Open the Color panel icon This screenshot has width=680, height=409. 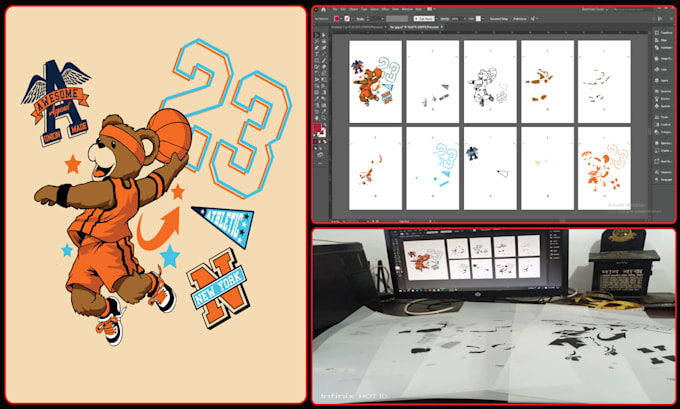[x=657, y=69]
